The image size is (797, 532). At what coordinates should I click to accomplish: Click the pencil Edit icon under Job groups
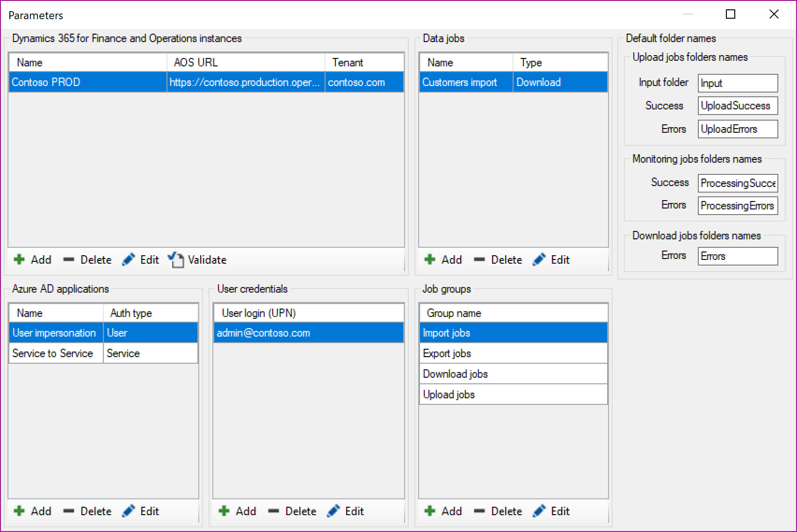539,511
